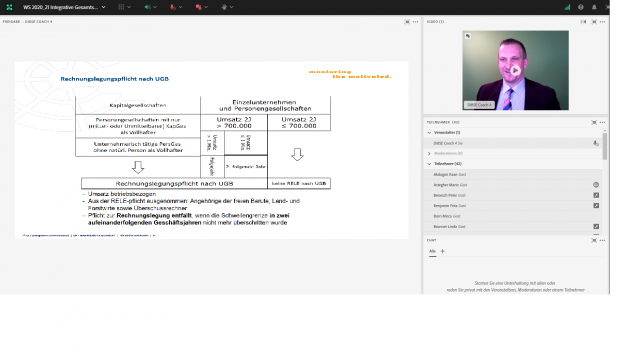Maximize the Freigabe share pod

click(407, 22)
